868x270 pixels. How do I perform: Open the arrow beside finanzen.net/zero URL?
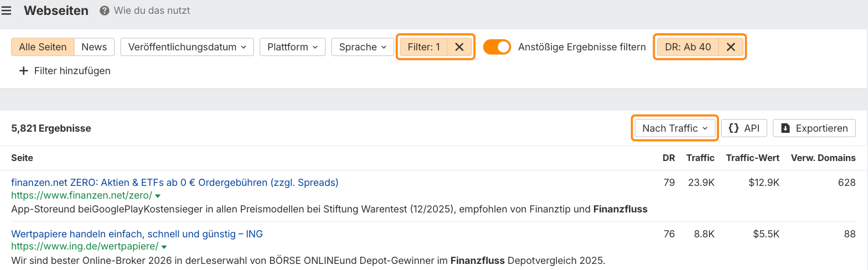click(158, 196)
